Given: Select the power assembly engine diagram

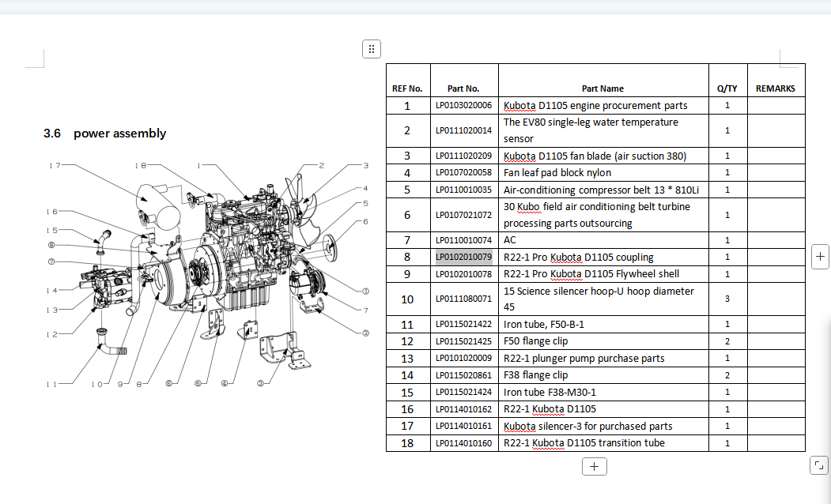Looking at the screenshot, I should point(207,274).
